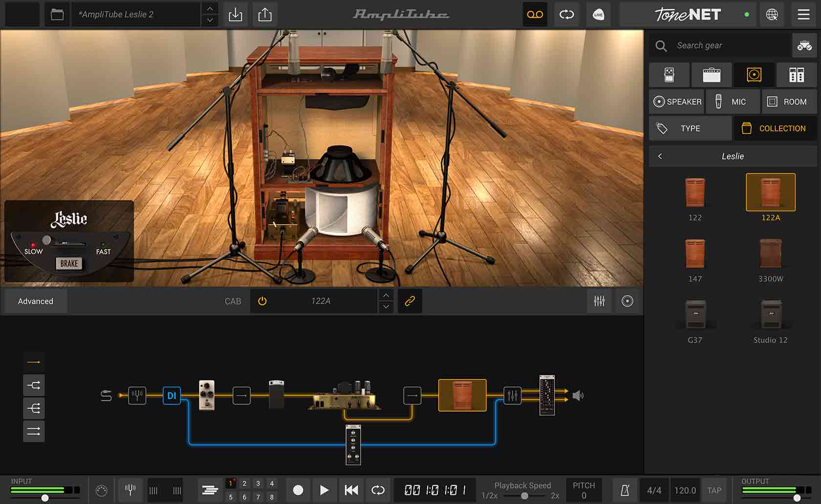This screenshot has height=504, width=821.
Task: Click the speaker view circle icon
Action: [627, 301]
